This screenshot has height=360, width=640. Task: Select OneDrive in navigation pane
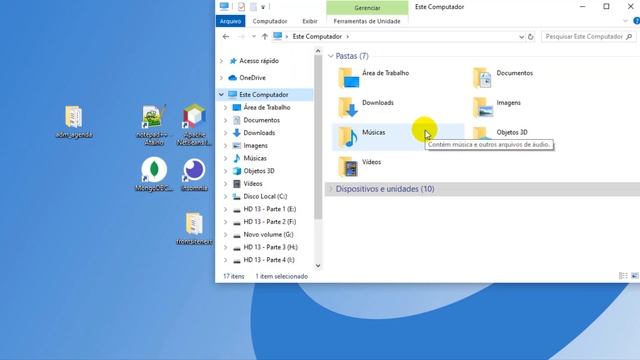point(252,78)
